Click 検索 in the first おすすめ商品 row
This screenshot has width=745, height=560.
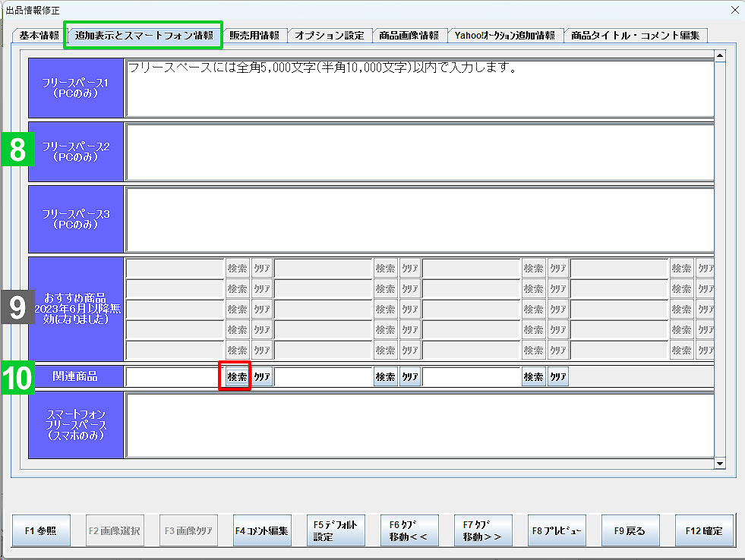(x=235, y=268)
